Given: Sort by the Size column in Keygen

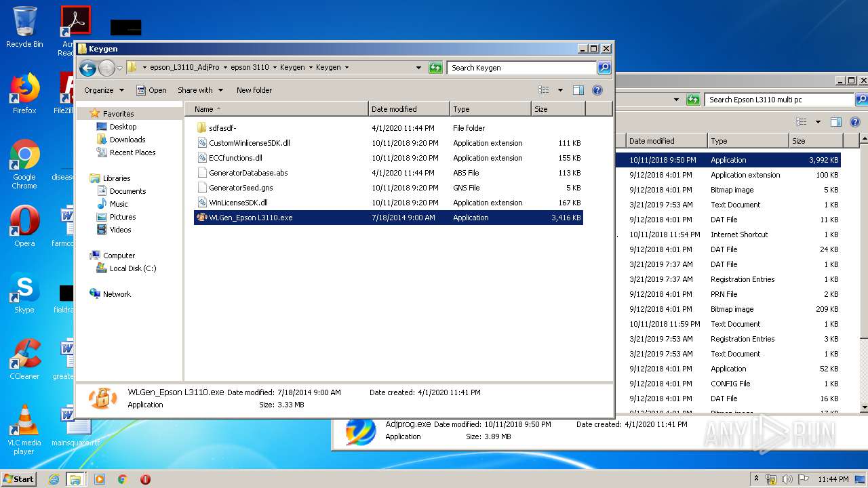Looking at the screenshot, I should (x=558, y=109).
